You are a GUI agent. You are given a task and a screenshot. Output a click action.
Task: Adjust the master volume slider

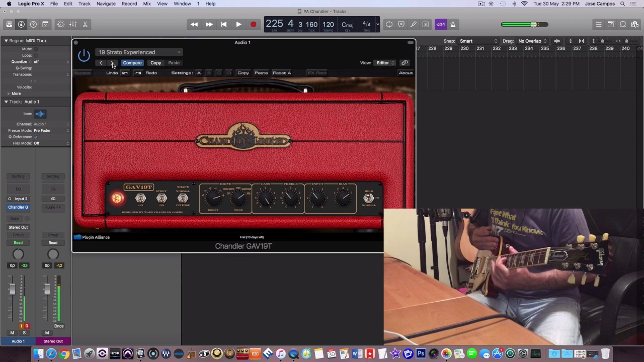click(525, 24)
